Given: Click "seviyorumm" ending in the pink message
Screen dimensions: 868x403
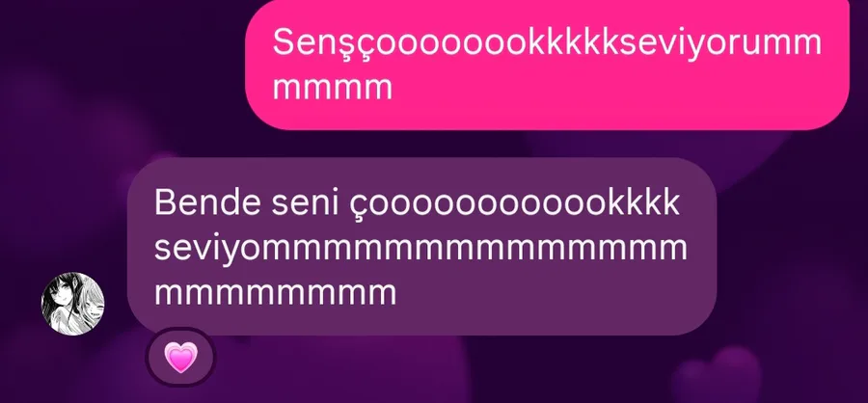Looking at the screenshot, I should pos(720,43).
